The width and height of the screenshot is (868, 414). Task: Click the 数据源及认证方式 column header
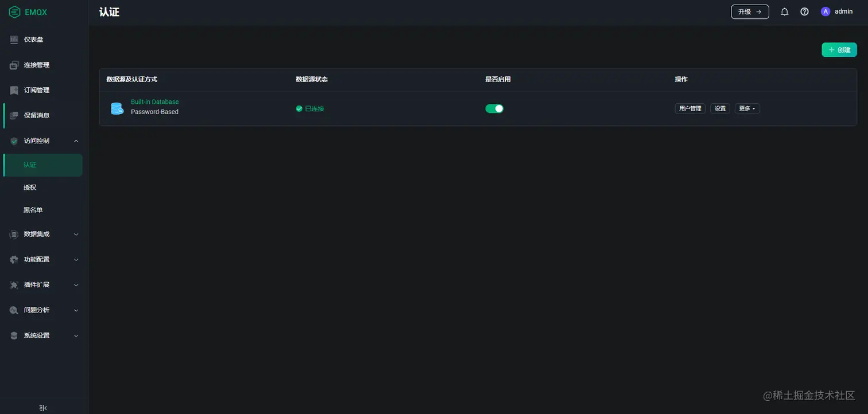(131, 79)
